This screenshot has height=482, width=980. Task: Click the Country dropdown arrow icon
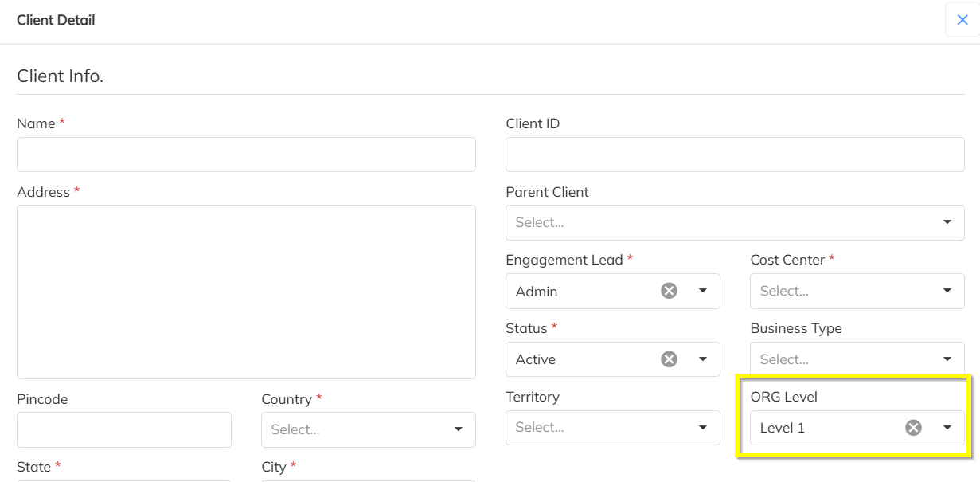[x=459, y=429]
